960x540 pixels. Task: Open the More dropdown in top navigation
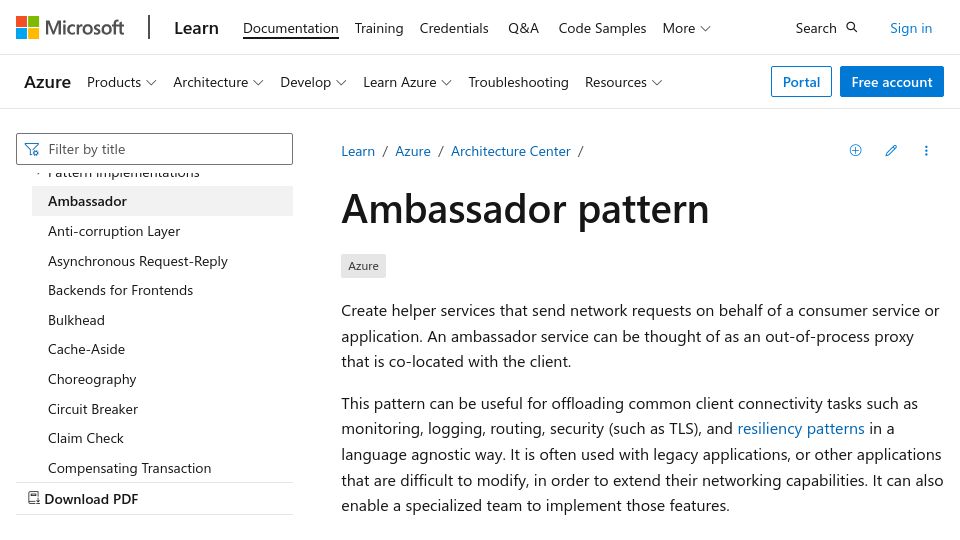[x=686, y=28]
